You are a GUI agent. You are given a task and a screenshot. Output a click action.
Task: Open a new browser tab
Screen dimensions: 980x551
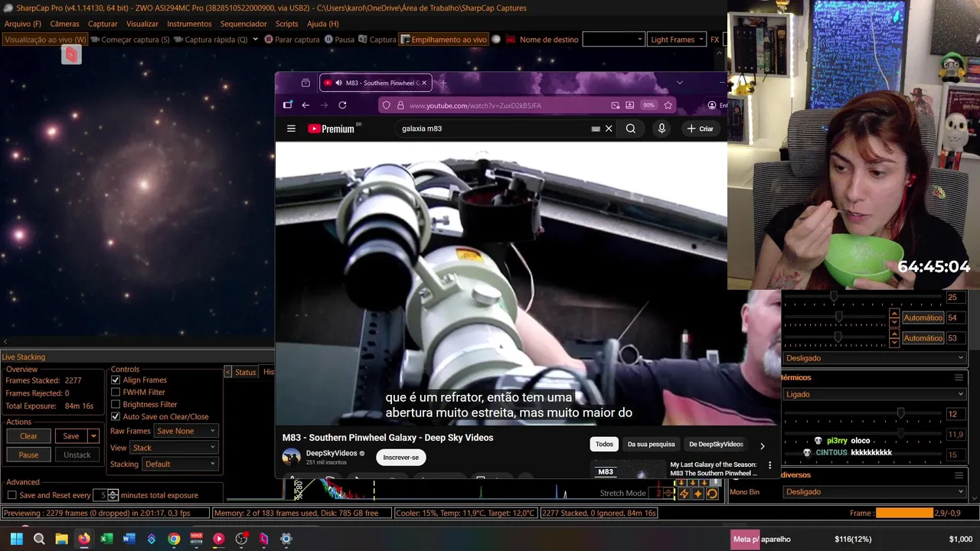[443, 83]
